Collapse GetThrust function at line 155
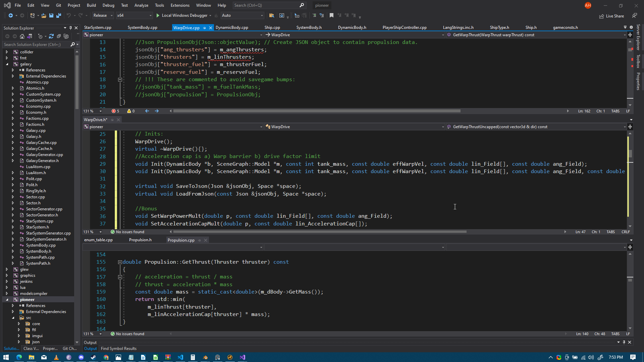644x362 pixels. click(120, 262)
